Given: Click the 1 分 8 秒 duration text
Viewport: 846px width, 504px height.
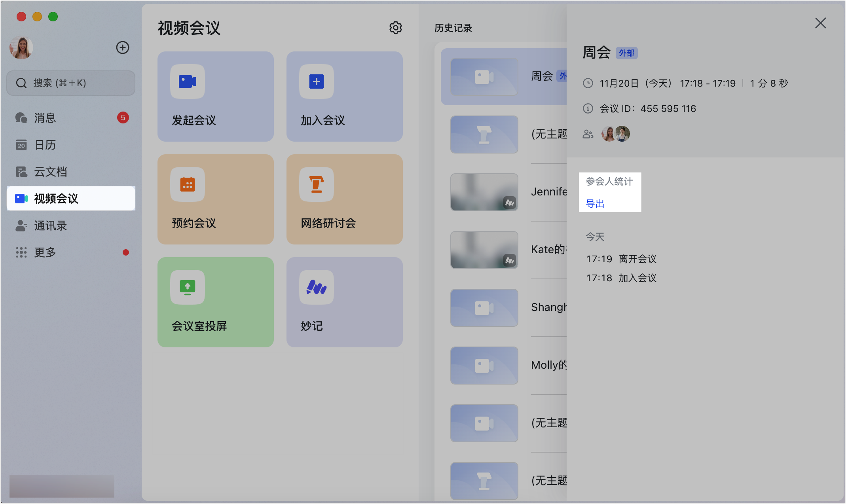Looking at the screenshot, I should (x=769, y=83).
